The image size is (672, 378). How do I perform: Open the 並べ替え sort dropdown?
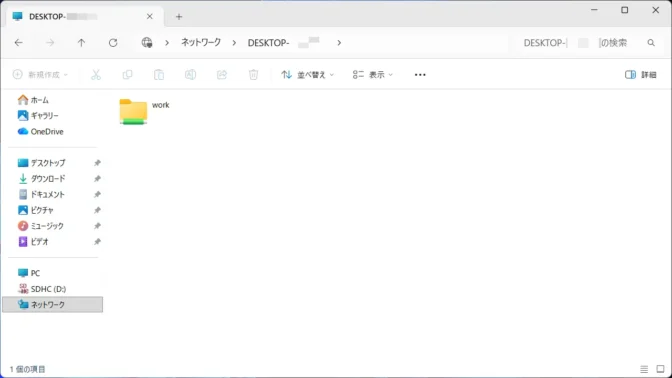(307, 75)
